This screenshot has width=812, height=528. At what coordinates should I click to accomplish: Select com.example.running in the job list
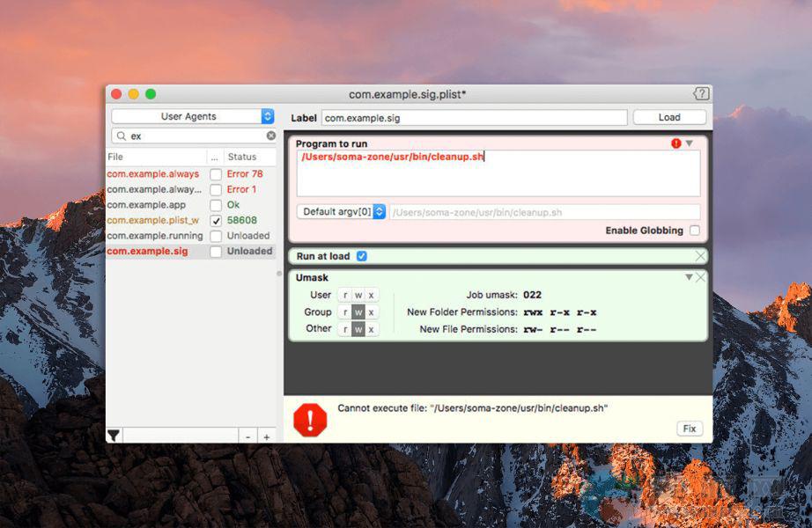pyautogui.click(x=155, y=236)
